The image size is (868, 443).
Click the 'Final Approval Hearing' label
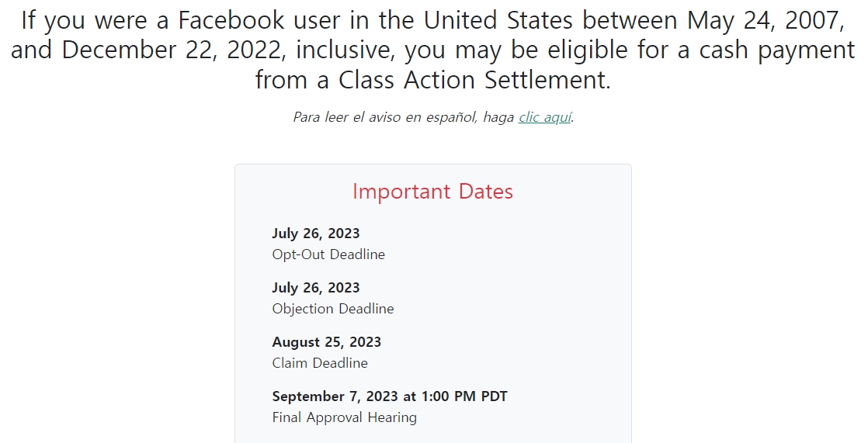click(344, 417)
